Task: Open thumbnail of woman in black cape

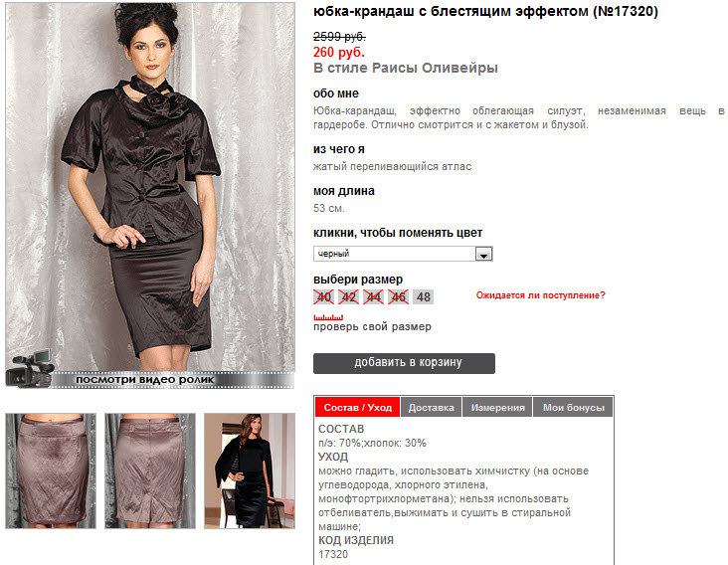Action: coord(250,471)
